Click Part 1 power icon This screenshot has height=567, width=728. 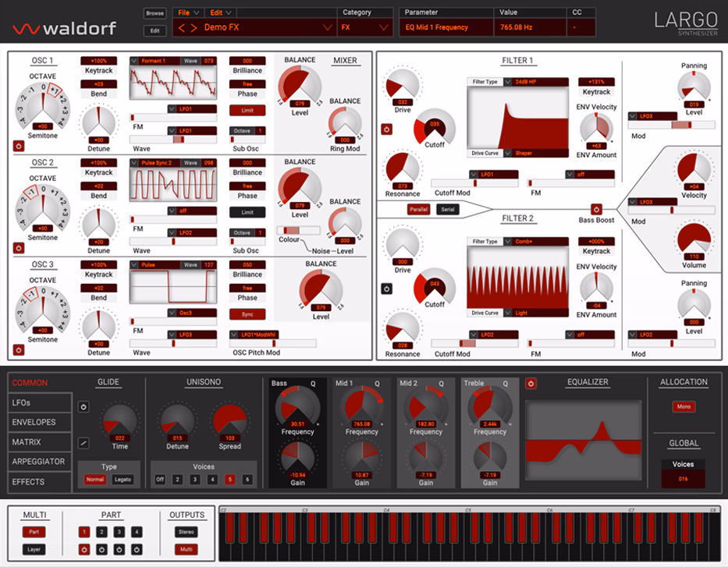click(84, 549)
